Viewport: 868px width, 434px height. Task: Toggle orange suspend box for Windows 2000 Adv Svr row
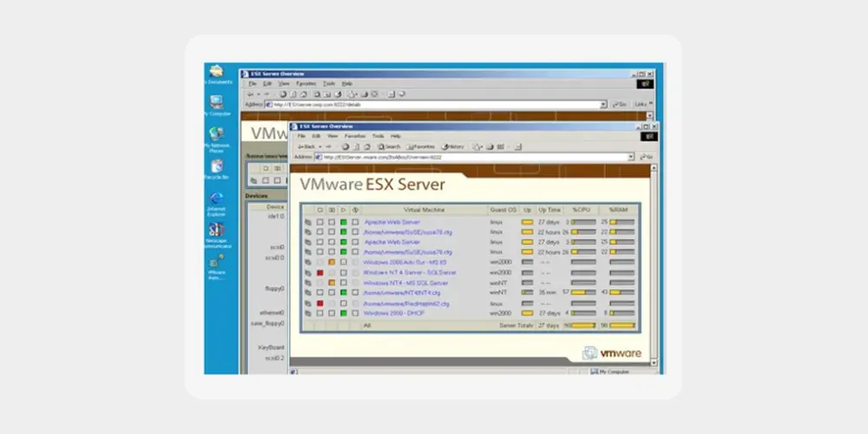coord(332,262)
